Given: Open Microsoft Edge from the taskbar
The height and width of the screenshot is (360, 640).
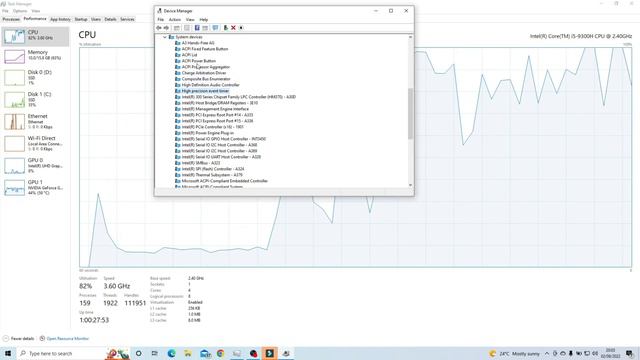Looking at the screenshot, I should pos(171,353).
